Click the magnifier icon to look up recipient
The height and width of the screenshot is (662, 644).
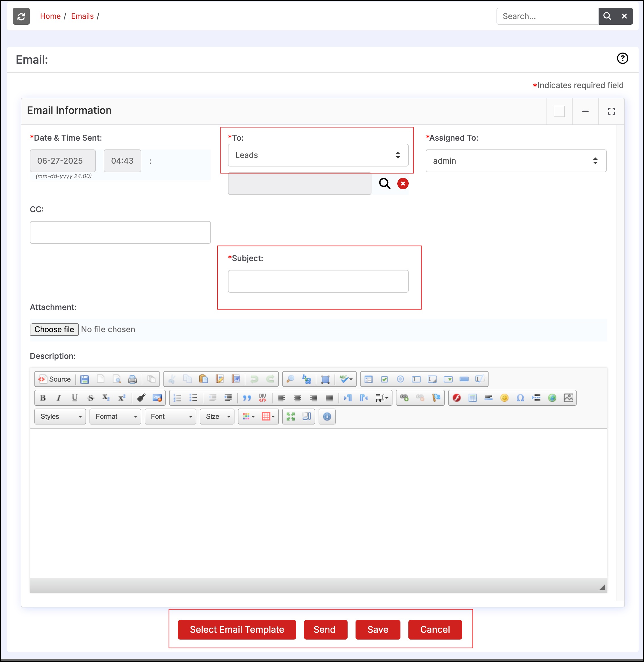click(385, 184)
